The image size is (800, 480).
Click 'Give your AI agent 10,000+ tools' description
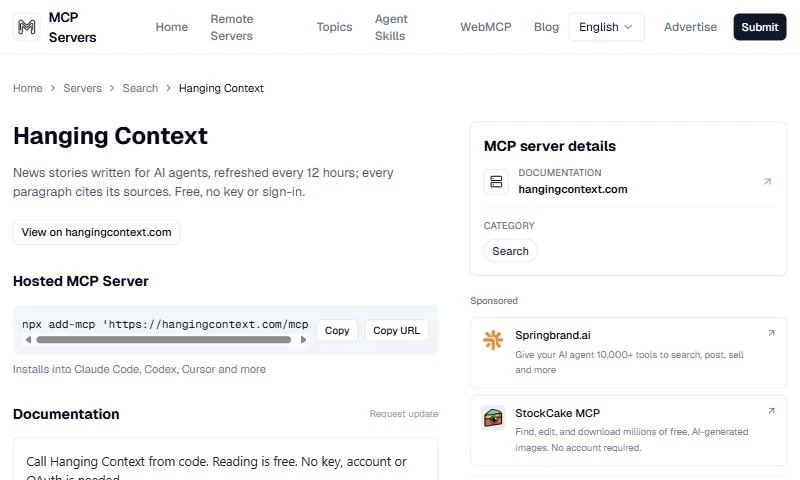pos(629,362)
